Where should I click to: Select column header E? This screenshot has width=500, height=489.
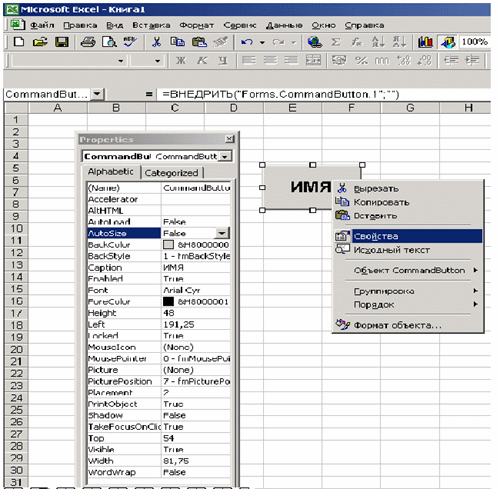(x=292, y=108)
